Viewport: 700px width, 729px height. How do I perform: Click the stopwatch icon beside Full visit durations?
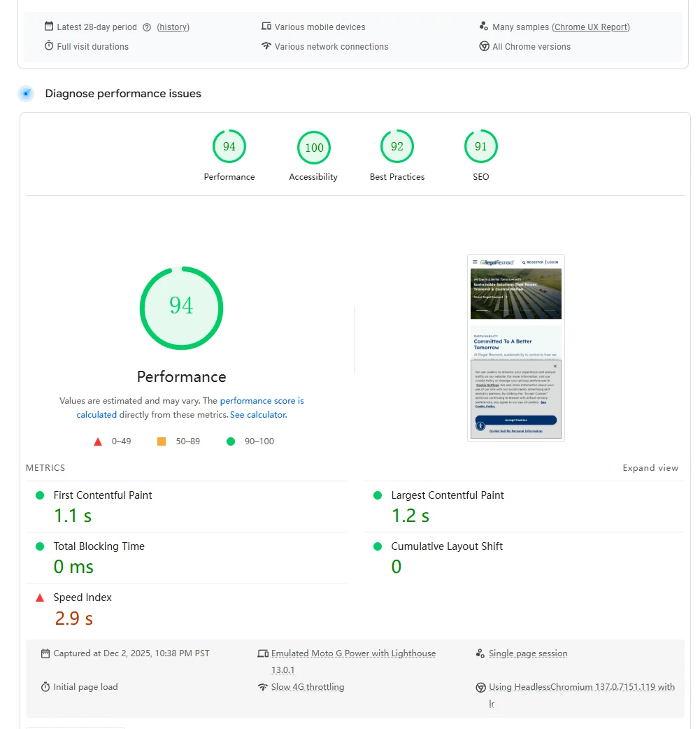click(49, 45)
